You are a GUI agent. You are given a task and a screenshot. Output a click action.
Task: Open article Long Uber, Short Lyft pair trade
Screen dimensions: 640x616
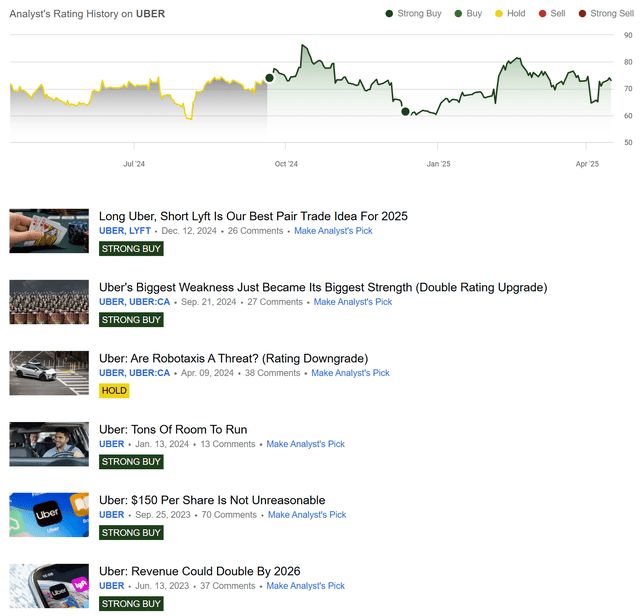[x=253, y=216]
